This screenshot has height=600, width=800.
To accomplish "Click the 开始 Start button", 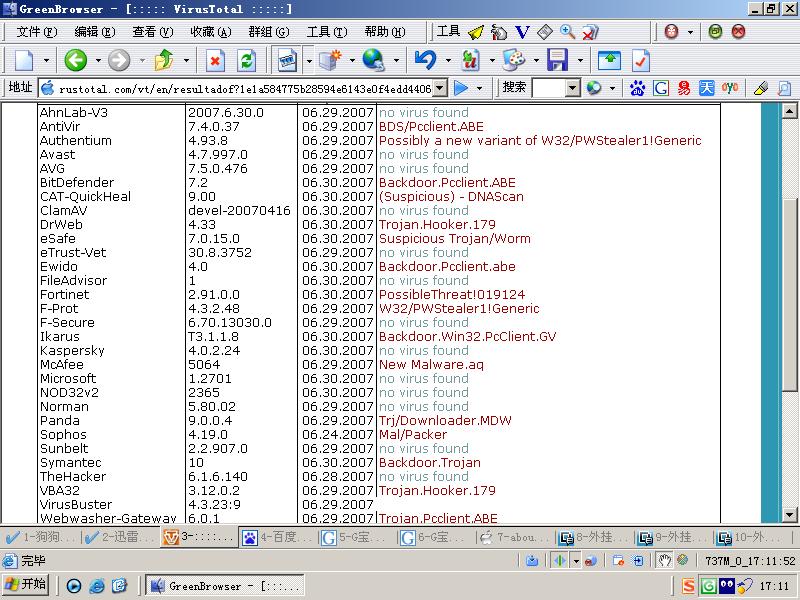I will [26, 585].
